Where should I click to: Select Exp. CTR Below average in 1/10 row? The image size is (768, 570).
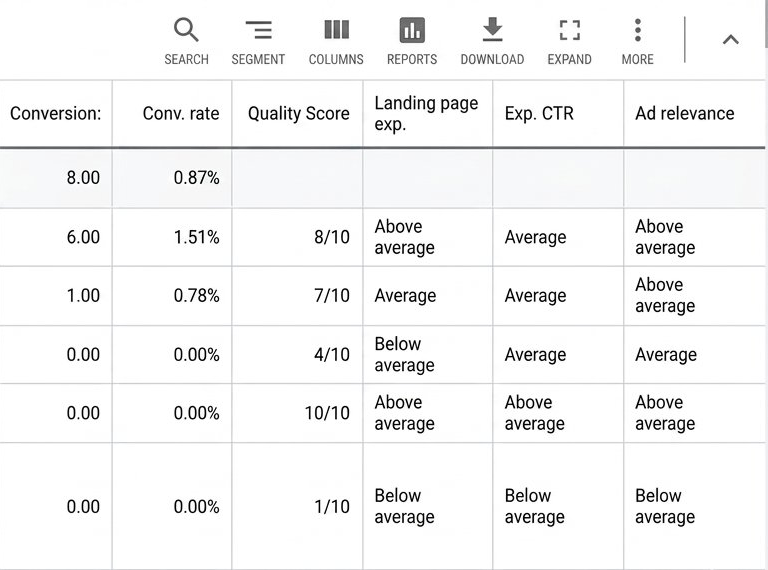pos(534,506)
